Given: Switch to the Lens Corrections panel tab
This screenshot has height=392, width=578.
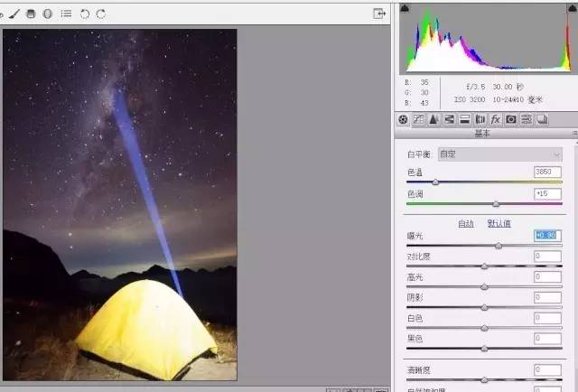Looking at the screenshot, I should 480,119.
